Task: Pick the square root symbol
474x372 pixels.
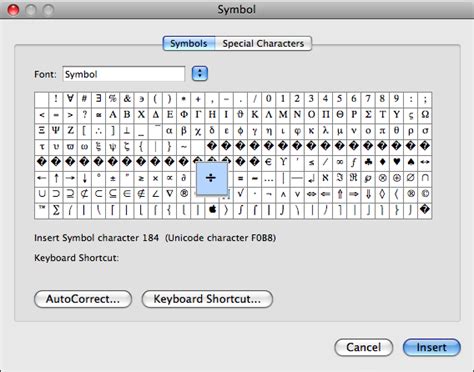Action: pyautogui.click(x=240, y=194)
